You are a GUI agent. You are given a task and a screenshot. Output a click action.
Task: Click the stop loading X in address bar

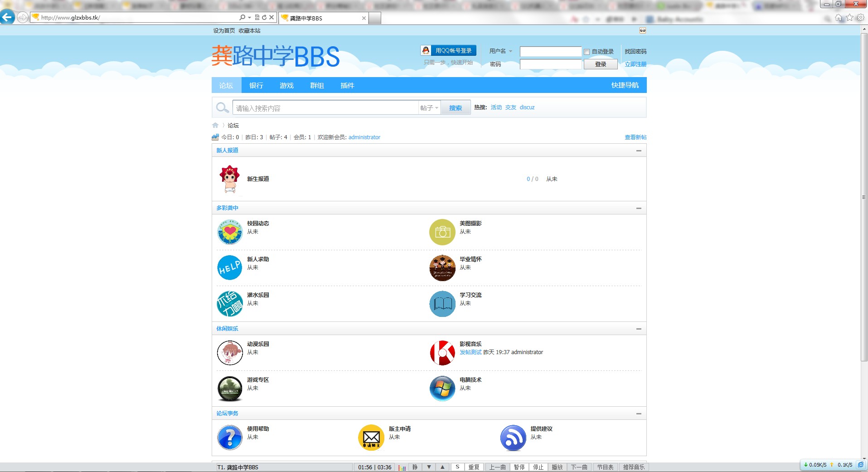pyautogui.click(x=272, y=17)
